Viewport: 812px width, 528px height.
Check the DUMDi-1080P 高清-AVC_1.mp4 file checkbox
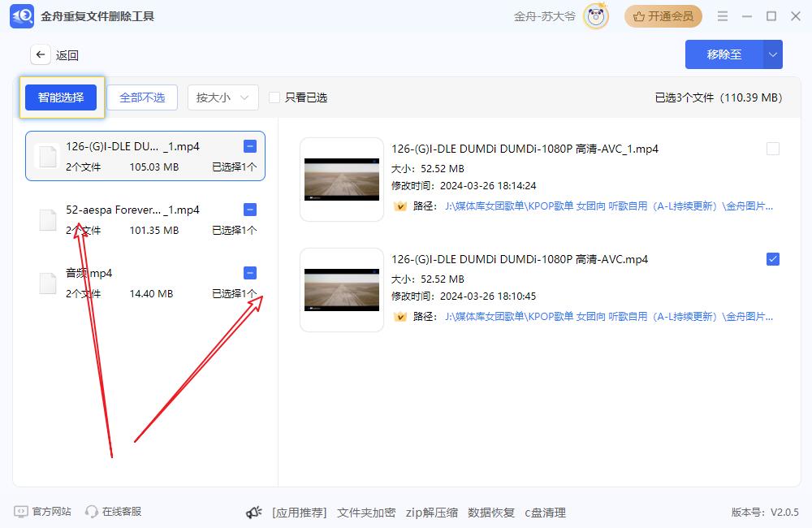[773, 149]
